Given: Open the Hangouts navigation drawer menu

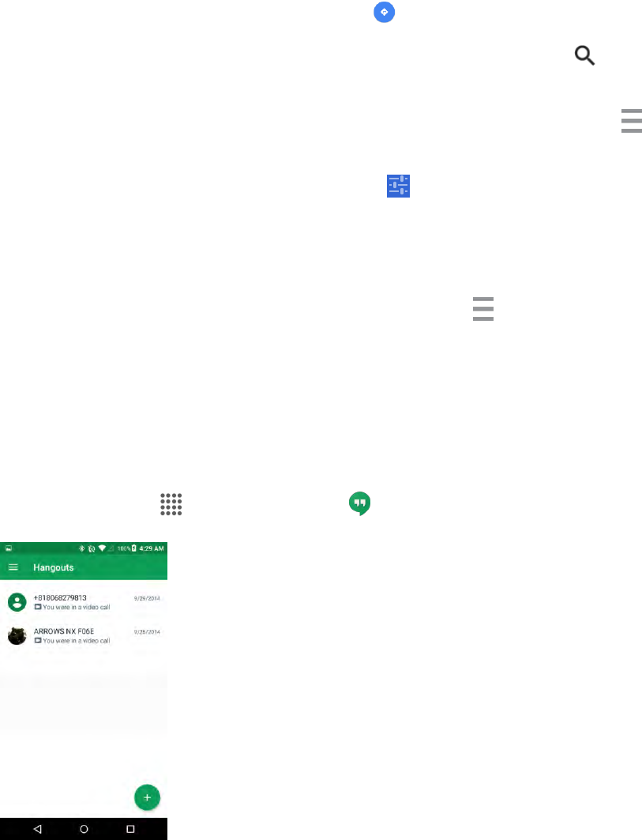Looking at the screenshot, I should pos(13,567).
